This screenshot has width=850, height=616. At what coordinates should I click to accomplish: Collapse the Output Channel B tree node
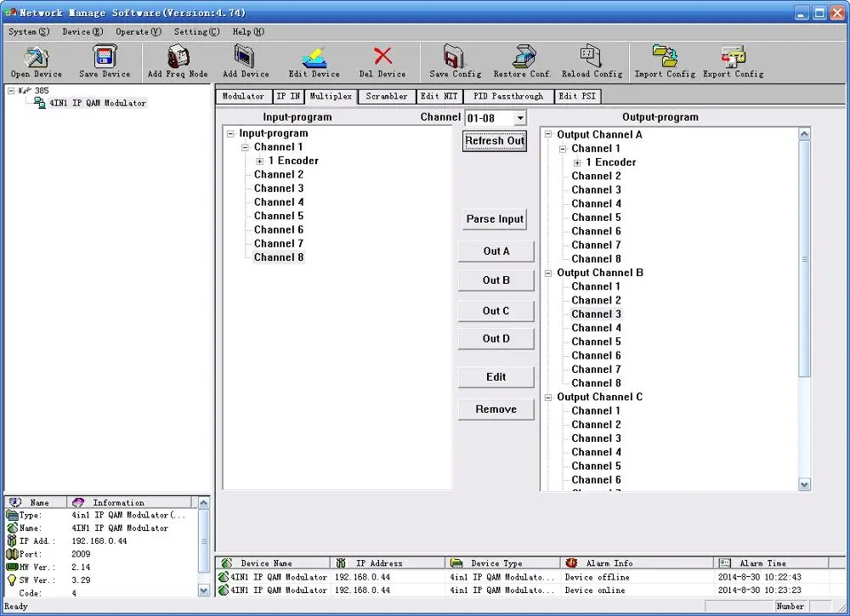[x=548, y=274]
